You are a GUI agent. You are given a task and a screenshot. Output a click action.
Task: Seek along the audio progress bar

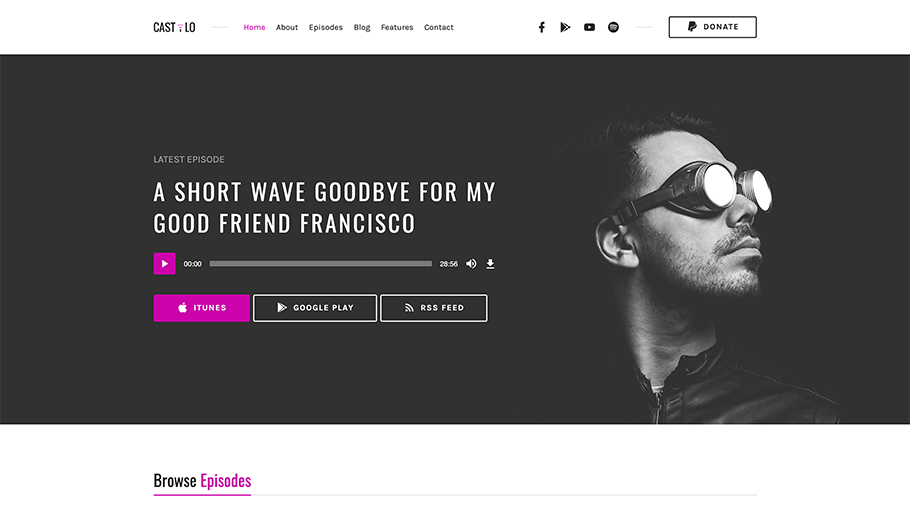(320, 263)
